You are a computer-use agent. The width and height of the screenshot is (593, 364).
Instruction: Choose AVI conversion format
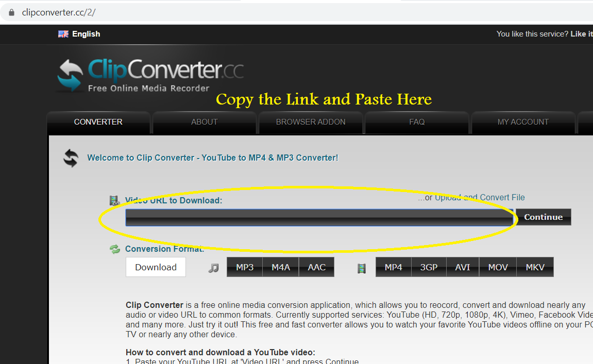click(x=463, y=267)
